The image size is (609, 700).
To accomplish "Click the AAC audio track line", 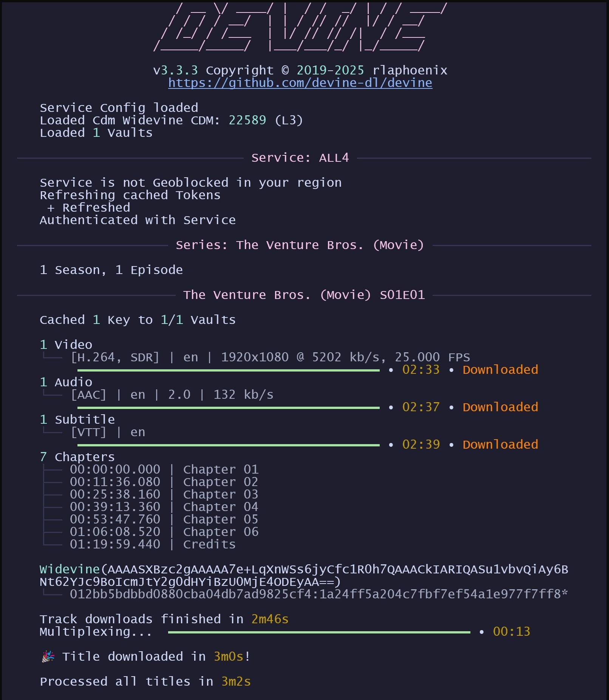I will (x=172, y=395).
